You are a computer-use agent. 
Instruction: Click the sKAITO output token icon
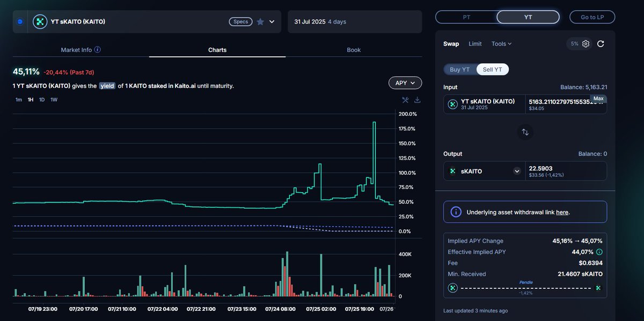click(452, 171)
